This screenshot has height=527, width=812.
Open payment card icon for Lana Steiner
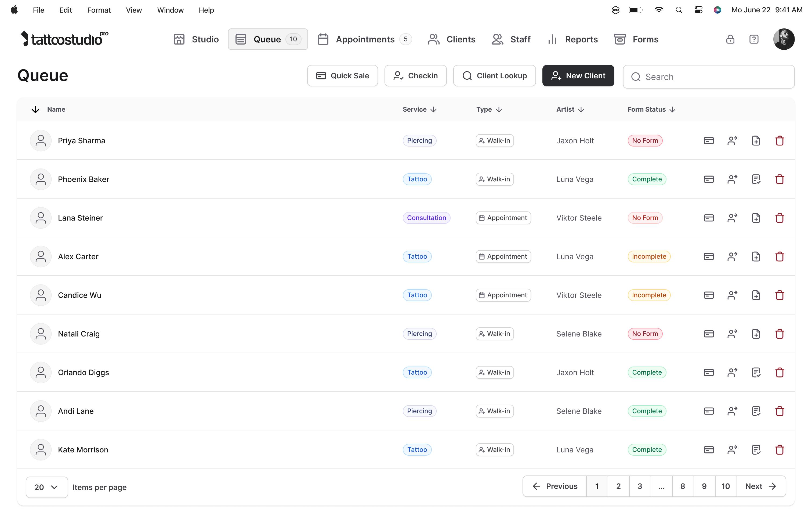(x=709, y=218)
